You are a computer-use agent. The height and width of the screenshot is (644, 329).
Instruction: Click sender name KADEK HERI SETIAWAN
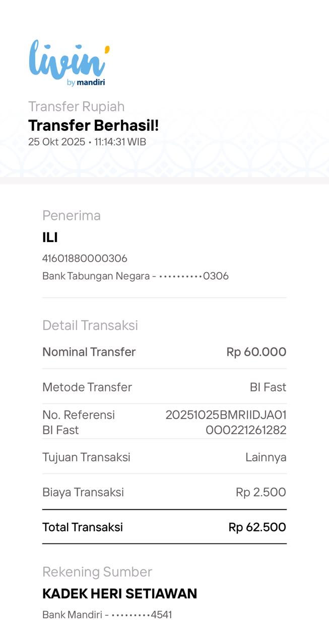pos(119,594)
